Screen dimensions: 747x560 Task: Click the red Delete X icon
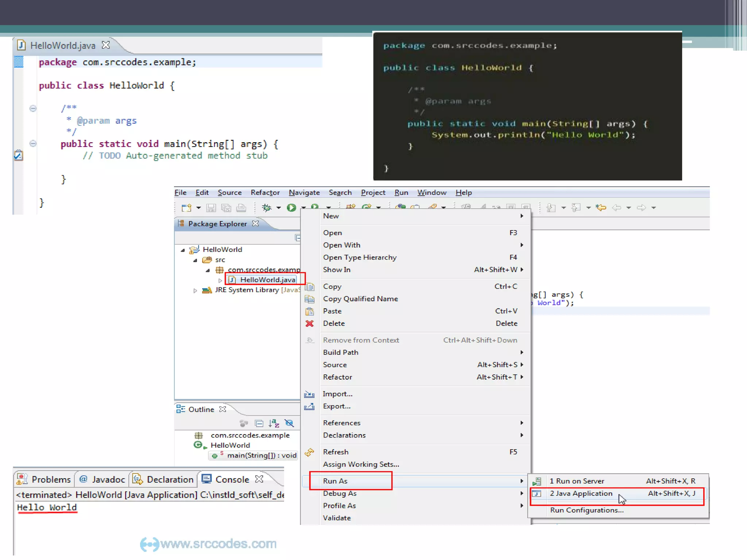309,323
